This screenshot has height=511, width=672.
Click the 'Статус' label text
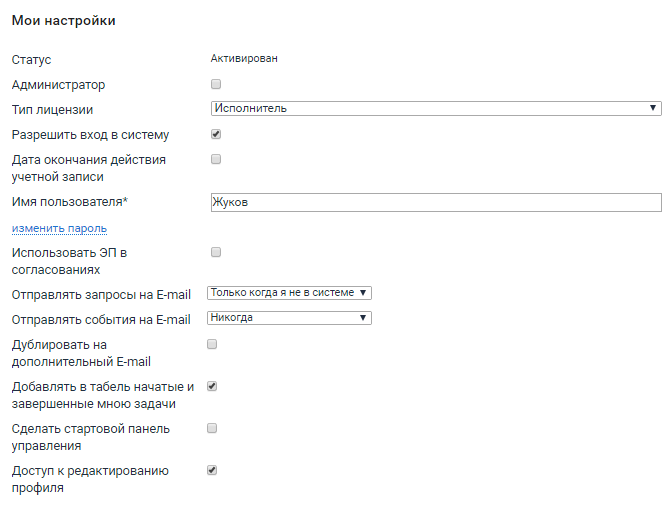[x=31, y=60]
